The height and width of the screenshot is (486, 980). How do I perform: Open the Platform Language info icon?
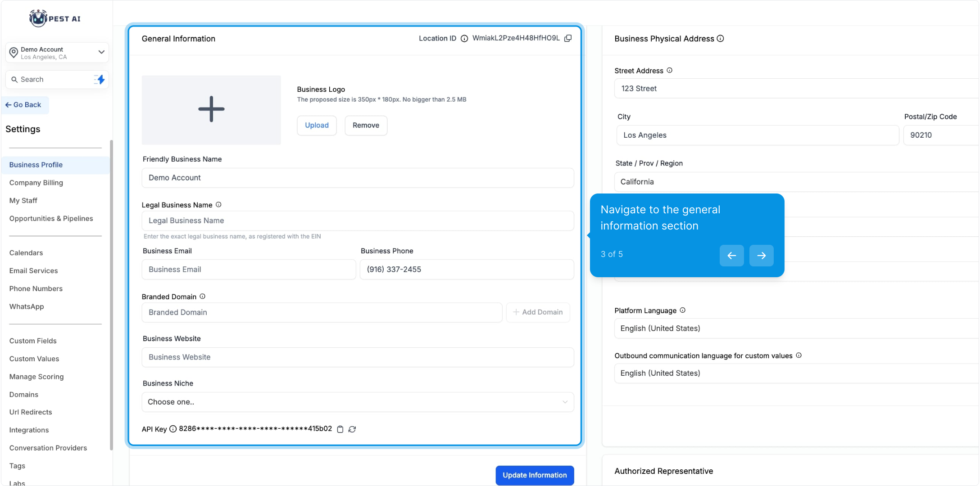[x=683, y=310]
